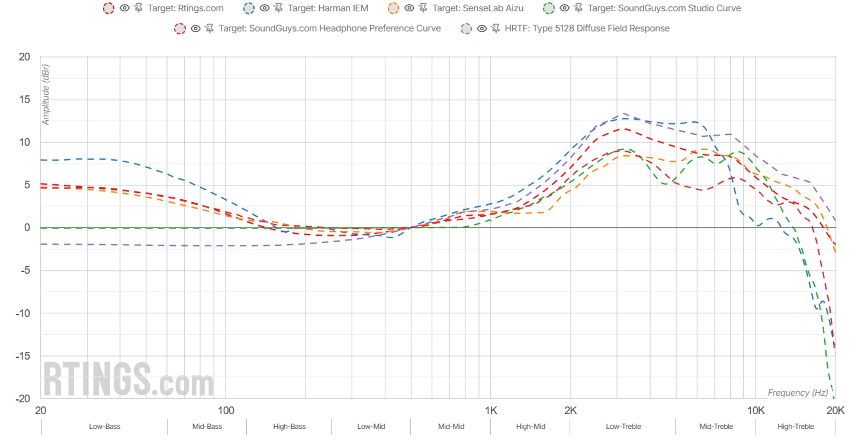868x442 pixels.
Task: Pin the SenseLab Aizu target
Action: tap(423, 8)
